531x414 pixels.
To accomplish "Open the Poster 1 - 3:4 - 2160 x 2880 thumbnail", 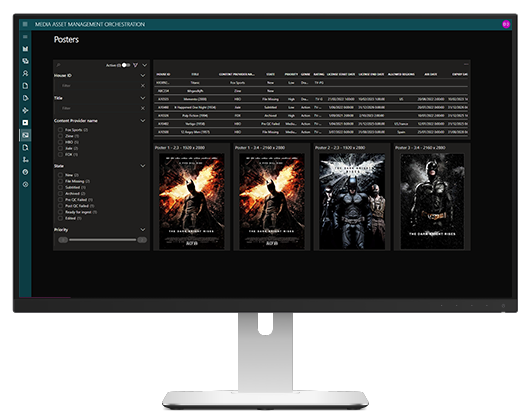I will click(272, 201).
